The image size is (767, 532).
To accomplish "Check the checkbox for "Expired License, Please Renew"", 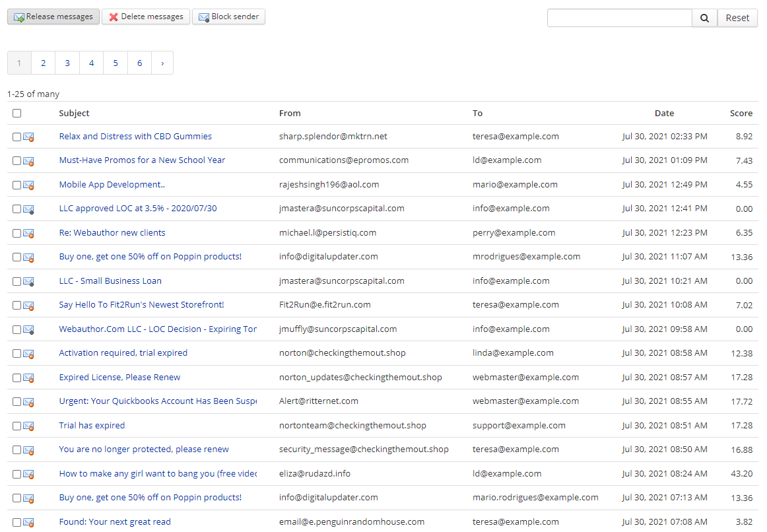I will pos(17,378).
